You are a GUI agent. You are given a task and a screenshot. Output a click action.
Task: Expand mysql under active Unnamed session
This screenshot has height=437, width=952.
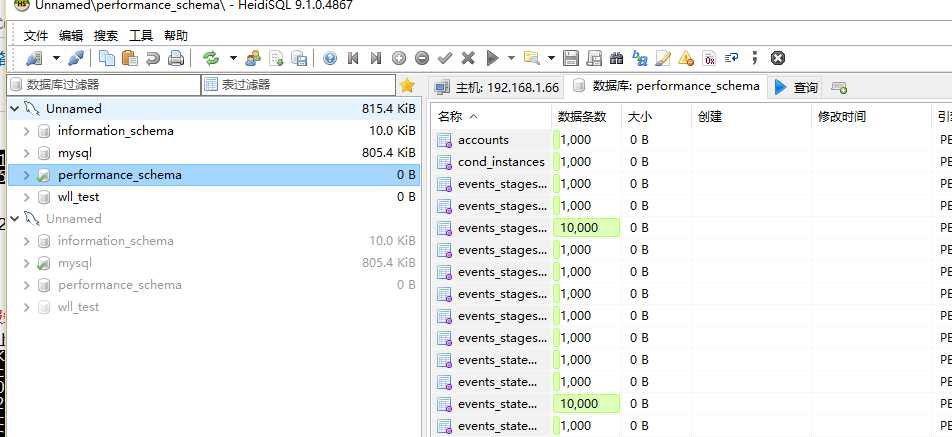click(26, 153)
